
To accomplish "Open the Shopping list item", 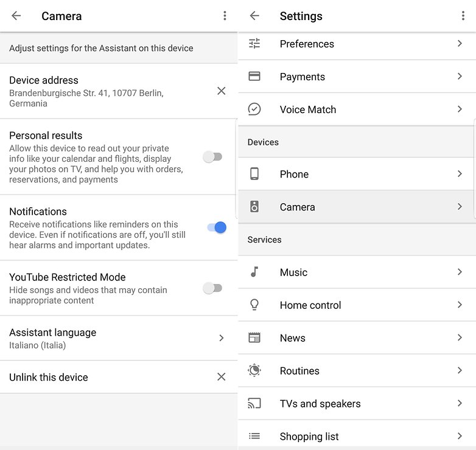I will coord(357,434).
